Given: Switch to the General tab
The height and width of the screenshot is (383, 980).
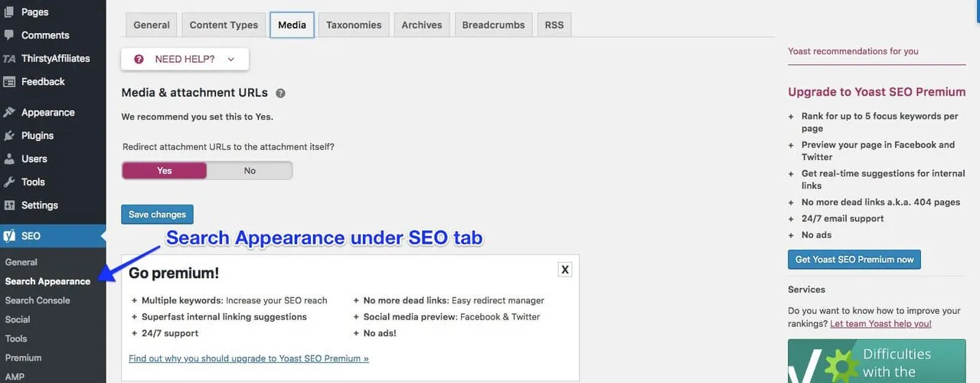Looking at the screenshot, I should coord(152,25).
